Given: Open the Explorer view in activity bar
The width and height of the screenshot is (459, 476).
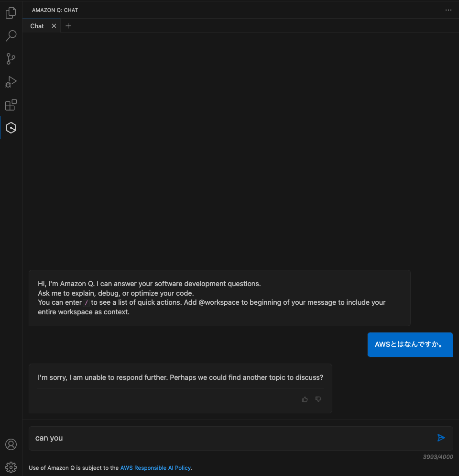Looking at the screenshot, I should [x=11, y=13].
